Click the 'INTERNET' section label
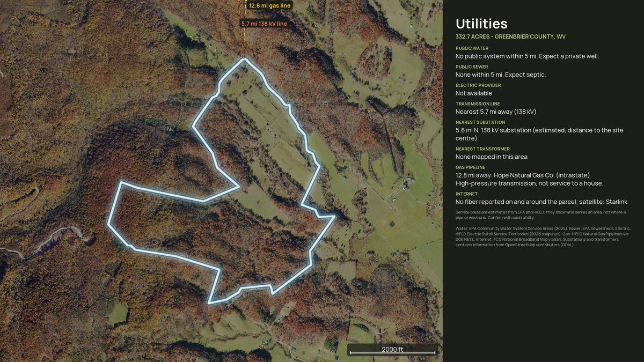Viewport: 644px width, 362px height. (466, 194)
